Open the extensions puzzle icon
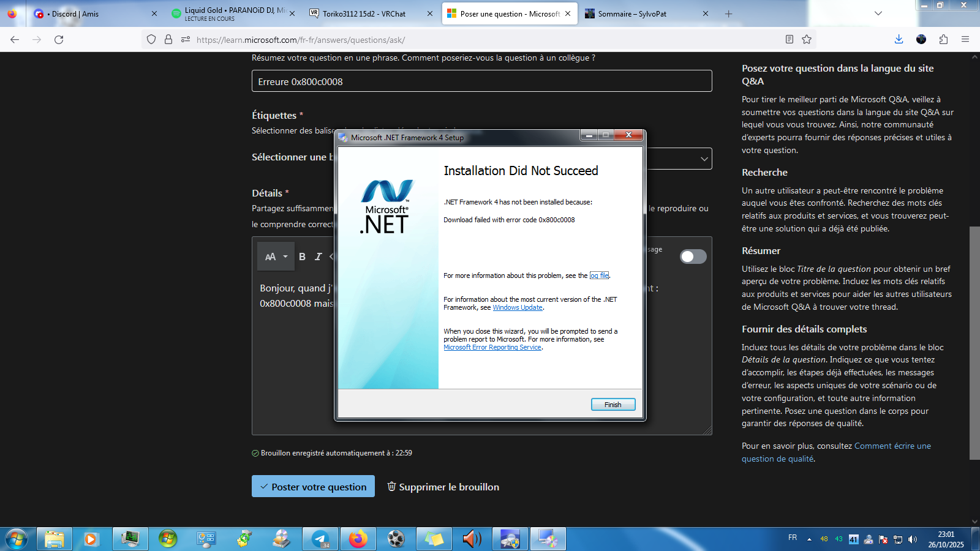980x551 pixels. point(943,40)
